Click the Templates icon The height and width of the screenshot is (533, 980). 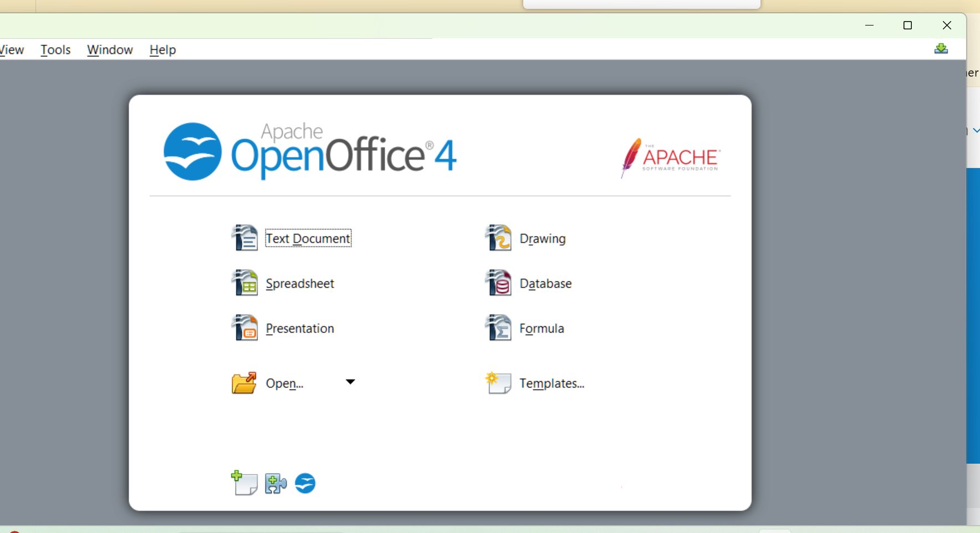point(498,383)
